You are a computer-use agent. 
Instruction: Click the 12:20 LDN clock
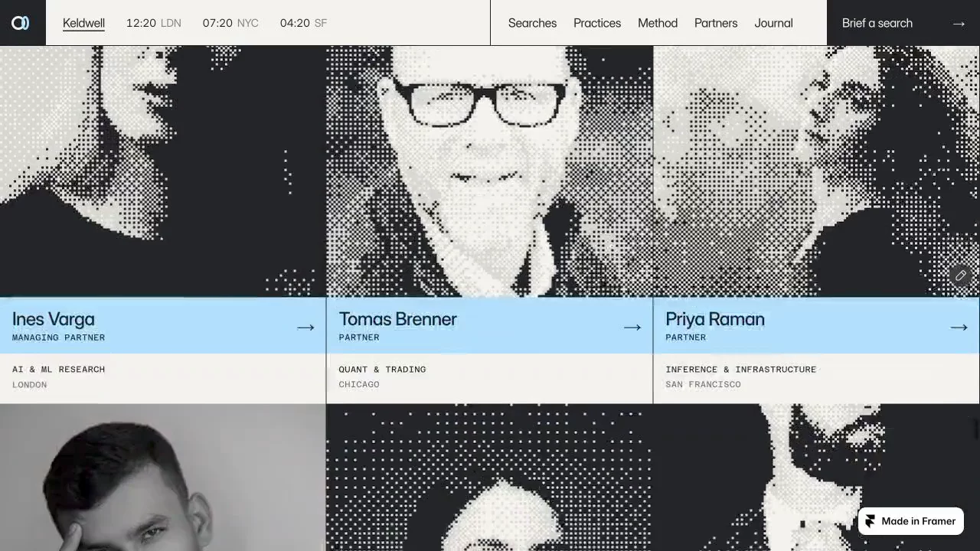(x=154, y=23)
